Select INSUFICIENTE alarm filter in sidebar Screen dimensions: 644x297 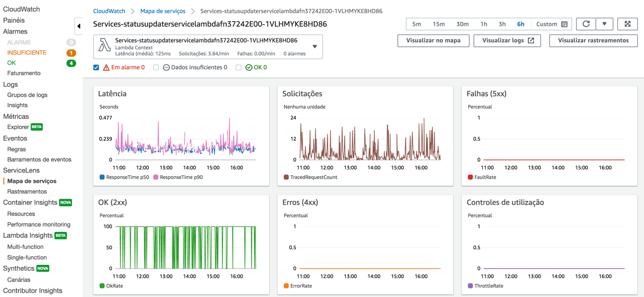coord(27,53)
